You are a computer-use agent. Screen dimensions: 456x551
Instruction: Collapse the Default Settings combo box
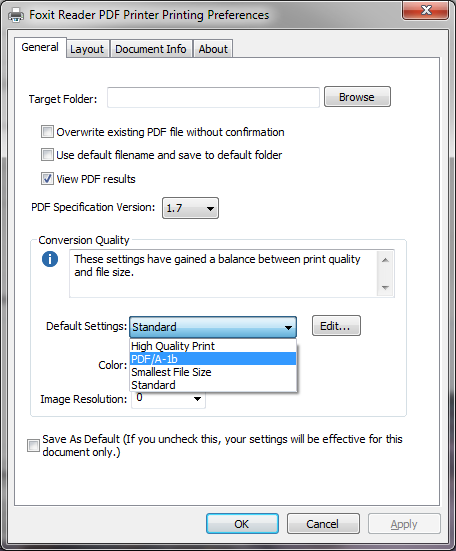click(213, 327)
